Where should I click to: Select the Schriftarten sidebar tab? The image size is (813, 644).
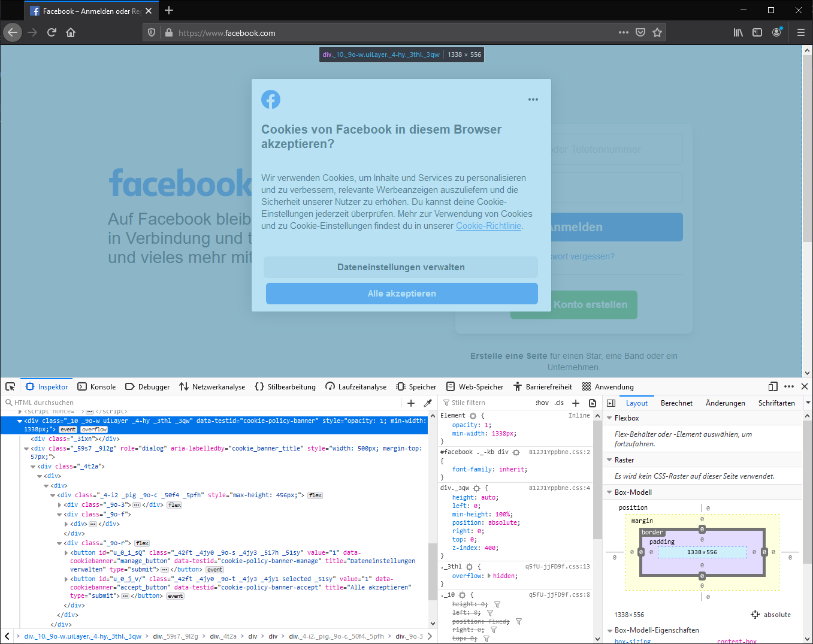click(776, 403)
